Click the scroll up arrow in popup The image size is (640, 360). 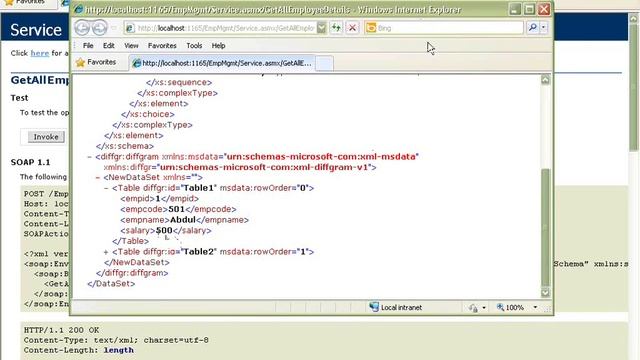click(x=545, y=80)
